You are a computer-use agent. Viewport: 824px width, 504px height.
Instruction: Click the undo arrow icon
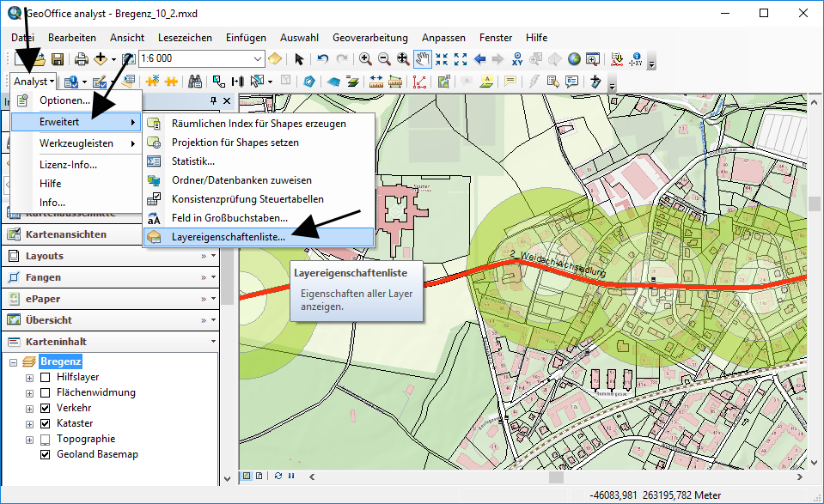pos(323,59)
